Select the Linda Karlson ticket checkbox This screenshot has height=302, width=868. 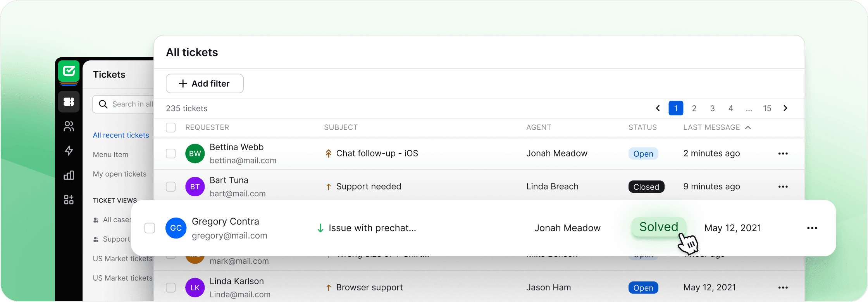[x=171, y=288]
